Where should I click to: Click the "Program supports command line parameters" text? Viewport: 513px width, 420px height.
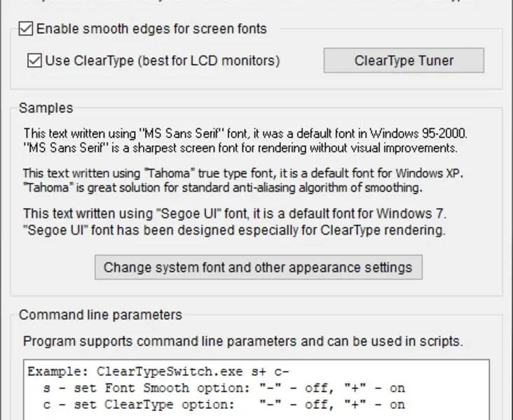(x=242, y=342)
